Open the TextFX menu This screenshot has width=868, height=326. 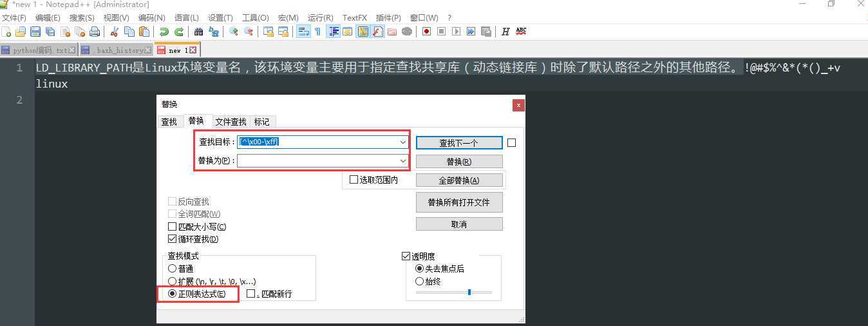click(x=355, y=17)
